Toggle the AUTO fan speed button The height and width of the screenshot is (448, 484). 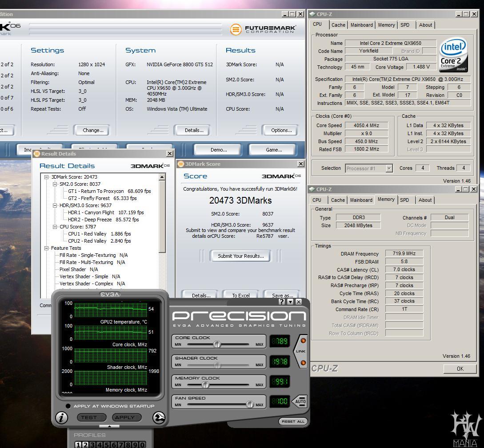(x=300, y=401)
